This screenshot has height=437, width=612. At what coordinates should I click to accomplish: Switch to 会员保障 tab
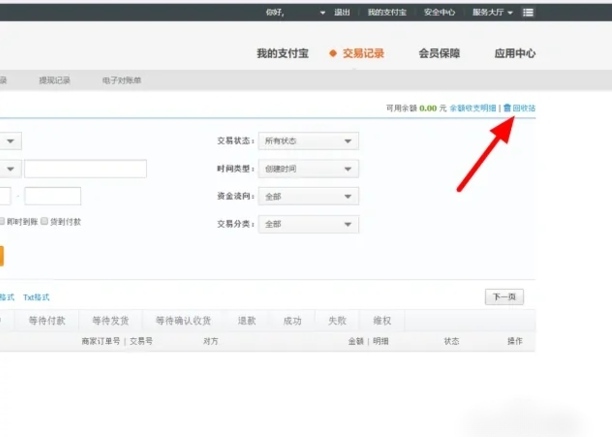pyautogui.click(x=439, y=54)
